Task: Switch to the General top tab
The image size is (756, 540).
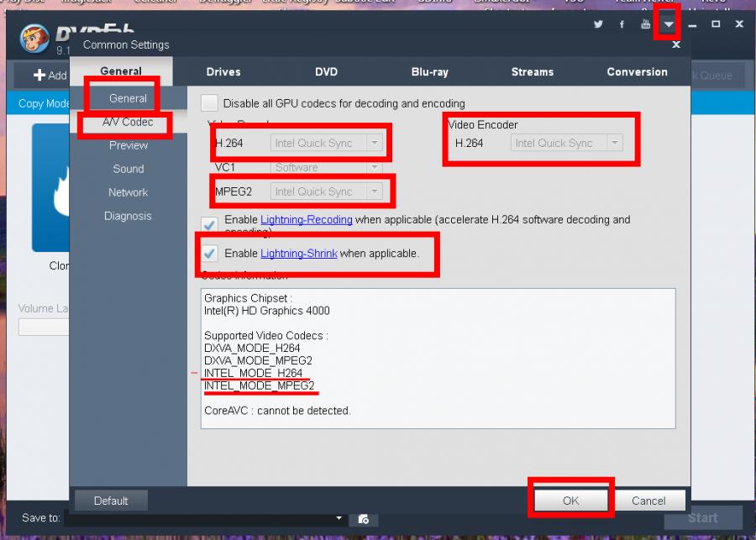Action: (x=121, y=71)
